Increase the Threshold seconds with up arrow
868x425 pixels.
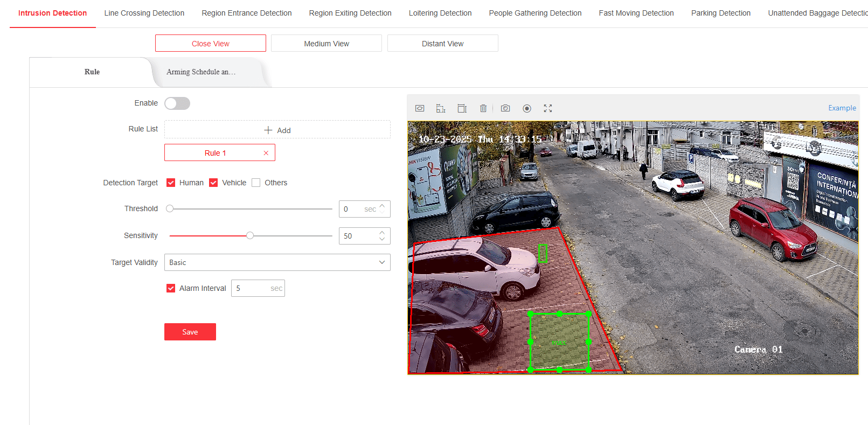pyautogui.click(x=382, y=206)
